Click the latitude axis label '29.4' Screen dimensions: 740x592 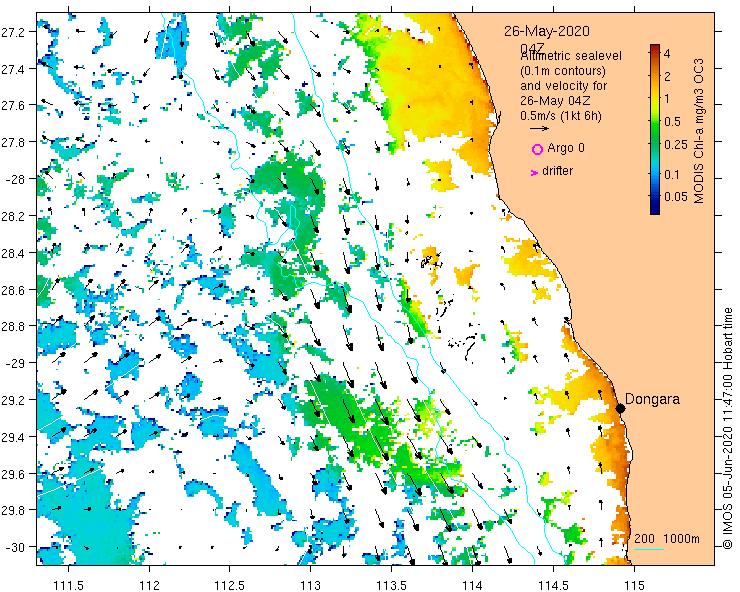[12, 437]
